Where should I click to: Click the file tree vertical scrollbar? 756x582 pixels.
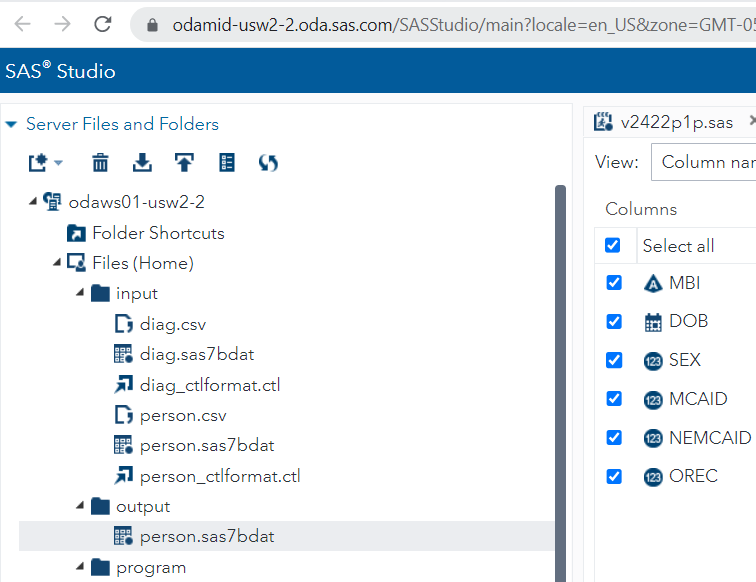560,380
